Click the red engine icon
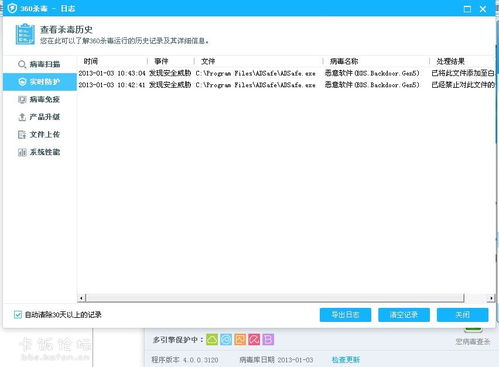Screen dimensions: 499x367 pyautogui.click(x=254, y=340)
